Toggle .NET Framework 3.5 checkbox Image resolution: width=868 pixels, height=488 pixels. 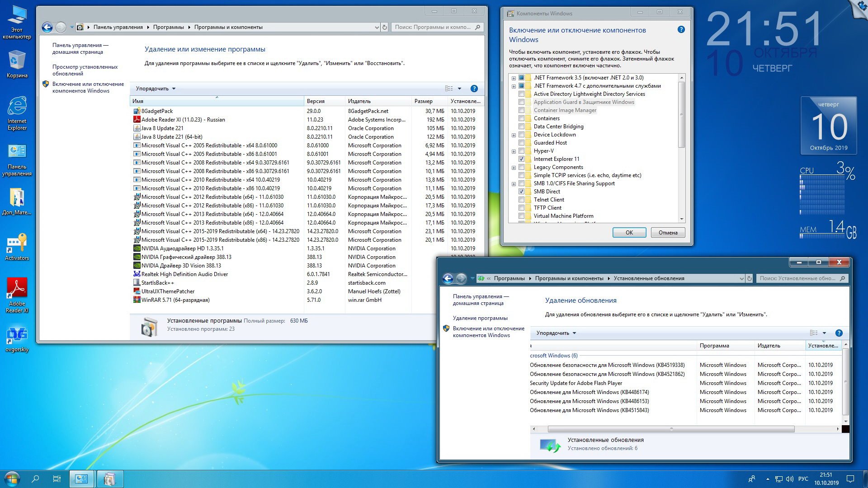point(521,78)
